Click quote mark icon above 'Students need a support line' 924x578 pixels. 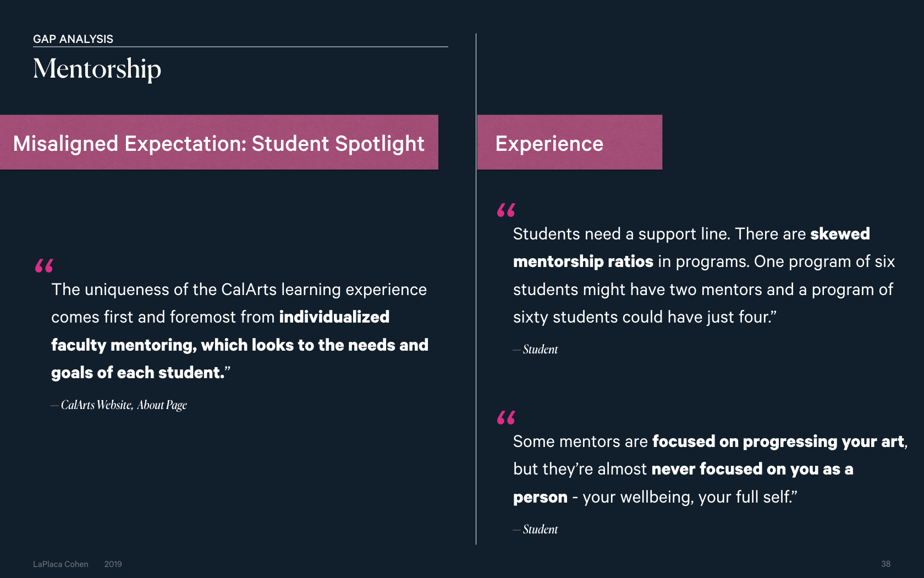tap(506, 210)
